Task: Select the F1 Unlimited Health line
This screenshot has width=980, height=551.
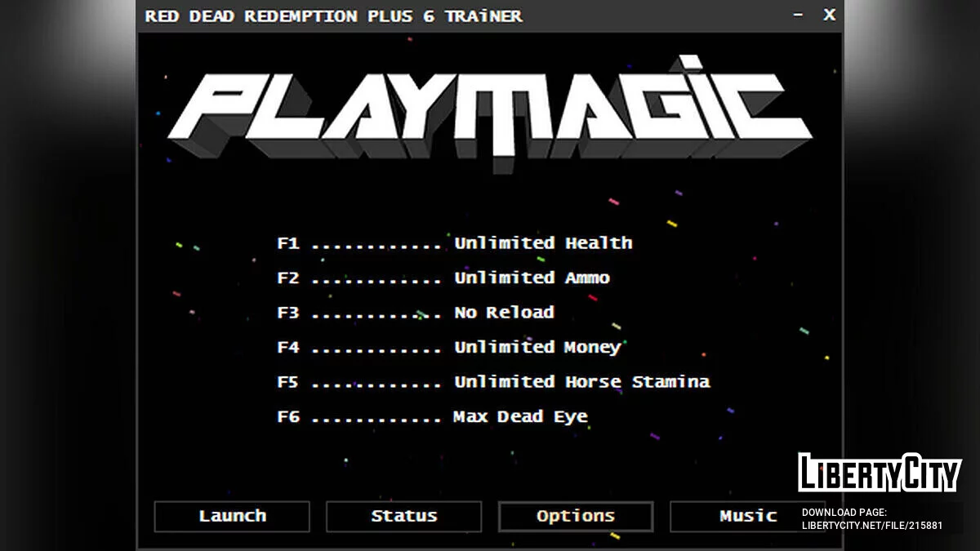Action: pos(455,243)
